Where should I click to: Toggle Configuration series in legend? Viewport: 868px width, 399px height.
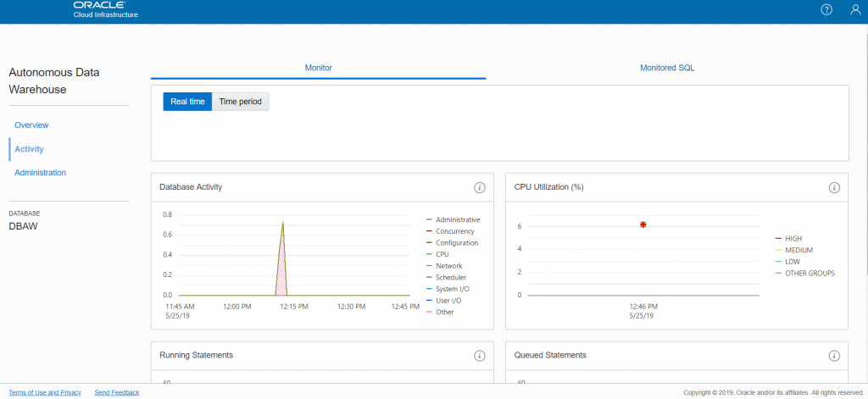coord(453,243)
